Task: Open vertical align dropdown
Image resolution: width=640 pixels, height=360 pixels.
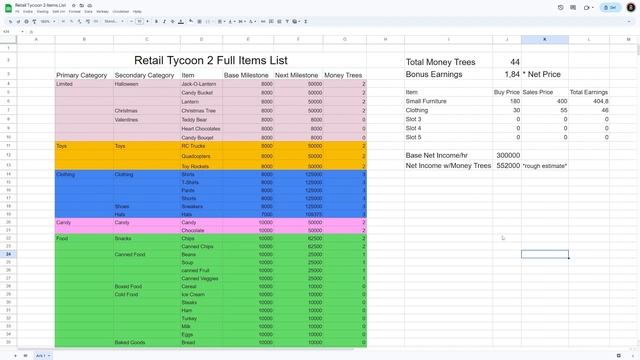Action: pos(231,21)
